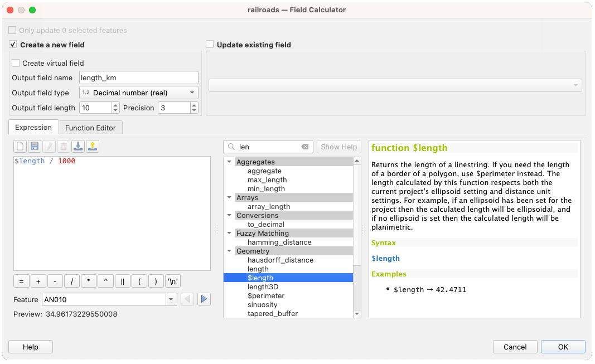The image size is (595, 364).
Task: Save the current expression using the floppy disk icon
Action: tap(34, 146)
